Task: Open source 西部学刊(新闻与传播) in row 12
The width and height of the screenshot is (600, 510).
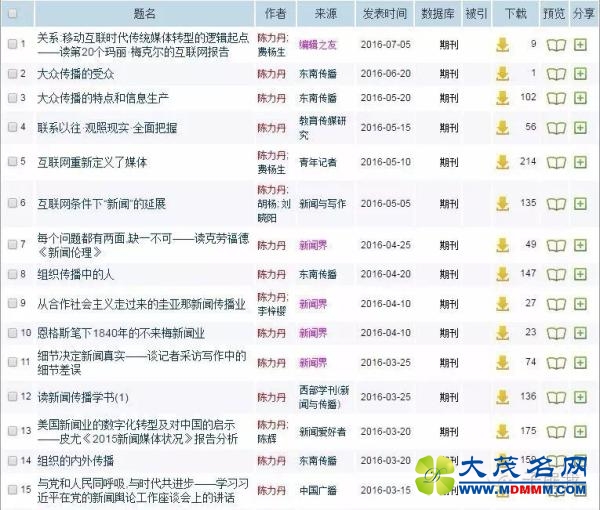Action: tap(324, 397)
